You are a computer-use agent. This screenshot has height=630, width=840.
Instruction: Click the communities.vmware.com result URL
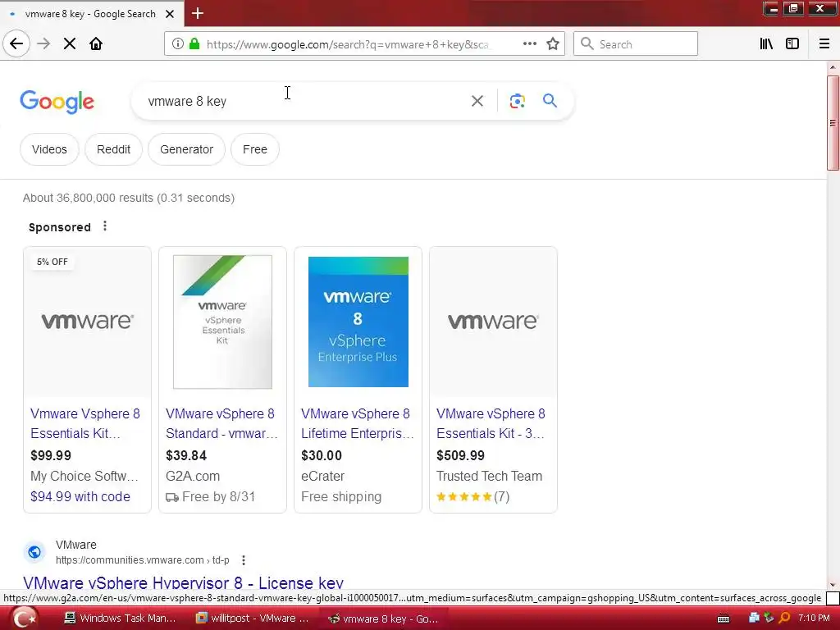coord(143,560)
